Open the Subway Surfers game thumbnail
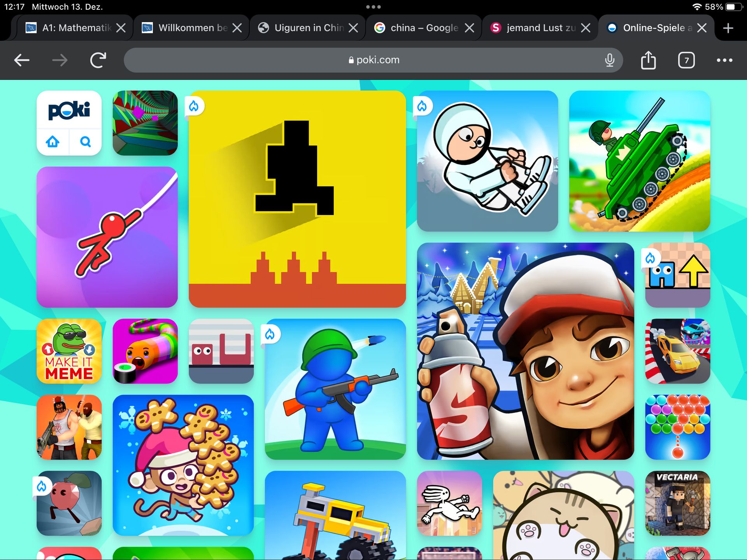 525,351
